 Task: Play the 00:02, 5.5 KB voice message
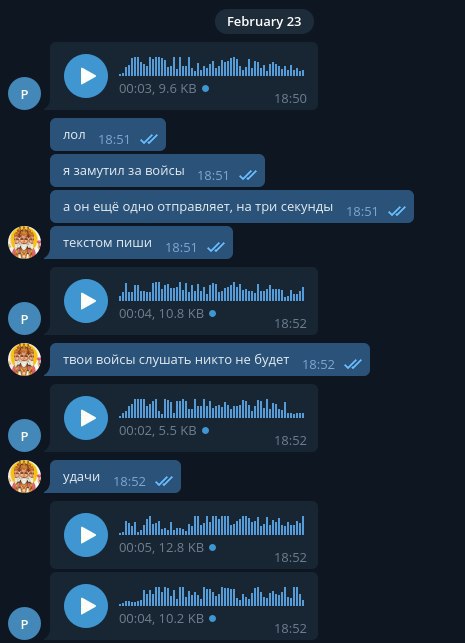click(86, 418)
